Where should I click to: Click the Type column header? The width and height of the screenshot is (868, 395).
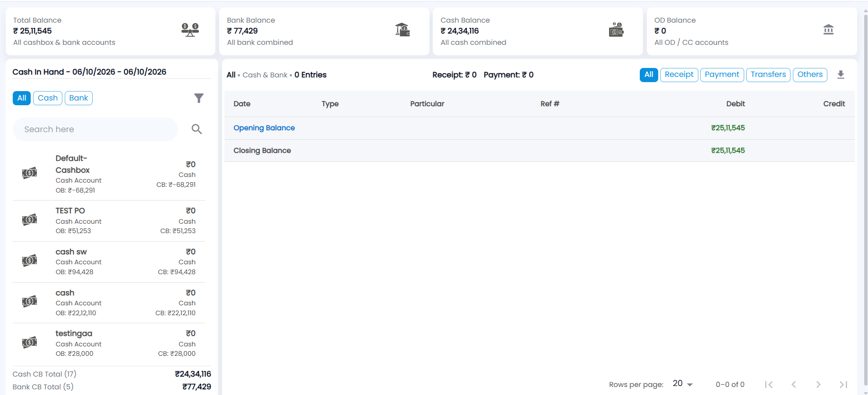coord(330,104)
